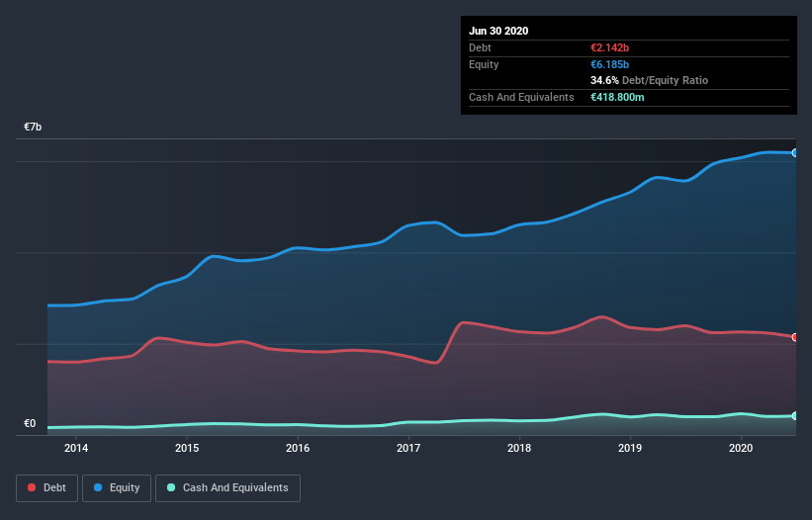Click the 2017 x-axis label

coord(408,448)
